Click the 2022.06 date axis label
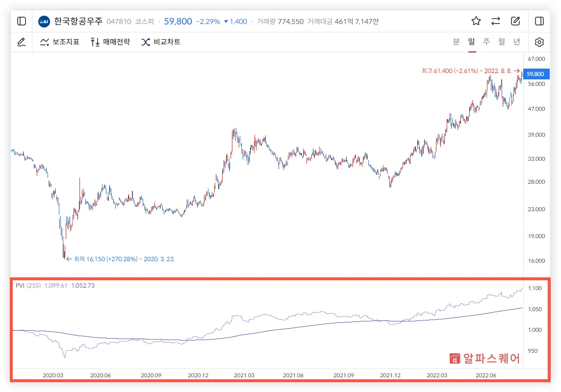561x392 pixels. [486, 375]
